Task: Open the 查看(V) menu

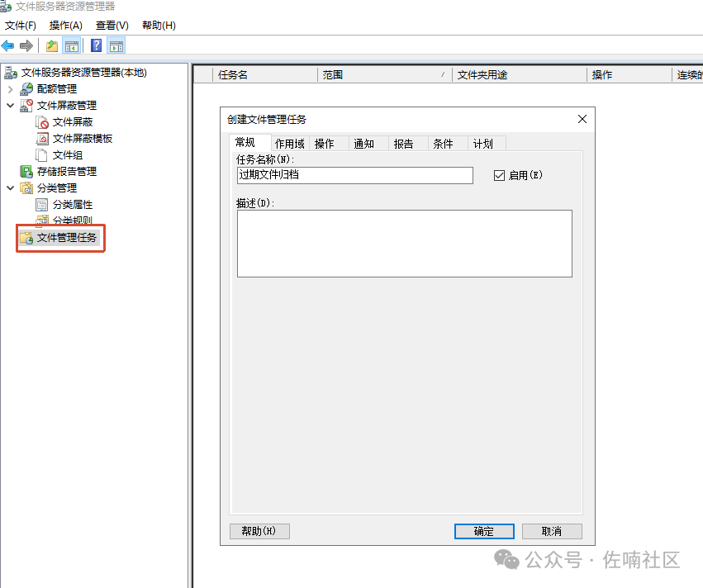Action: [x=112, y=26]
